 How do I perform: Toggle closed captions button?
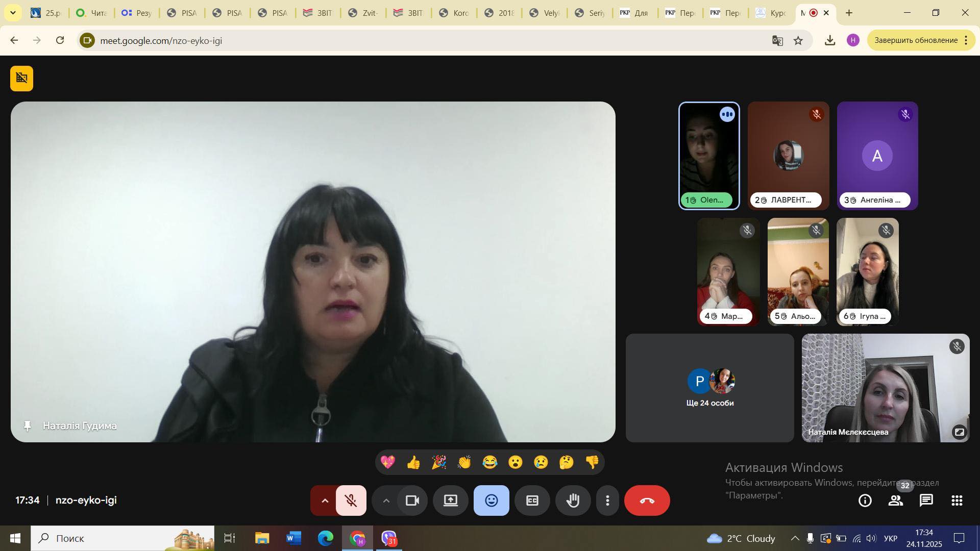pyautogui.click(x=532, y=500)
